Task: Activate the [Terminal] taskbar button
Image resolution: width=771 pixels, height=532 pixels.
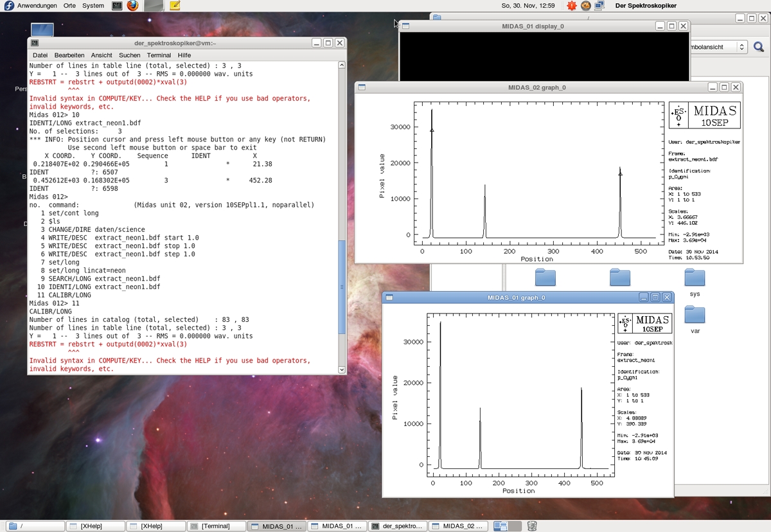Action: click(x=217, y=526)
